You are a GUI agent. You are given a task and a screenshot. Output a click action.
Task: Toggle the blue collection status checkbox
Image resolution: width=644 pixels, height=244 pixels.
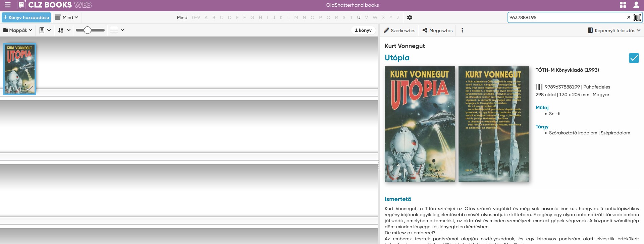(x=634, y=58)
